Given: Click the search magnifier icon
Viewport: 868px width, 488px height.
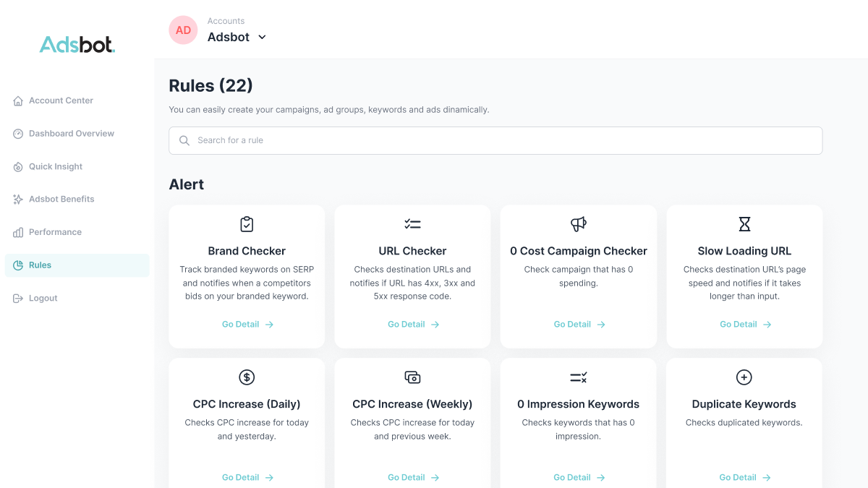Looking at the screenshot, I should pyautogui.click(x=184, y=140).
